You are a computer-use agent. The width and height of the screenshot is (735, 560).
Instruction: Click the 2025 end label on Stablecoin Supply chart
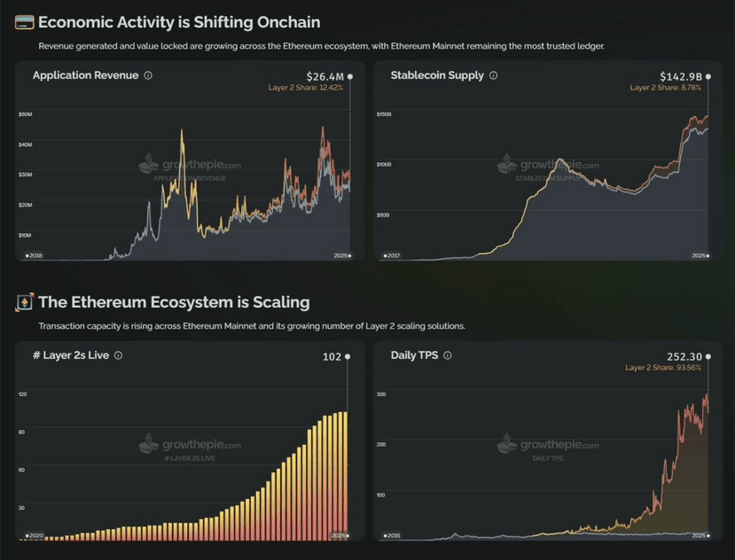click(700, 255)
